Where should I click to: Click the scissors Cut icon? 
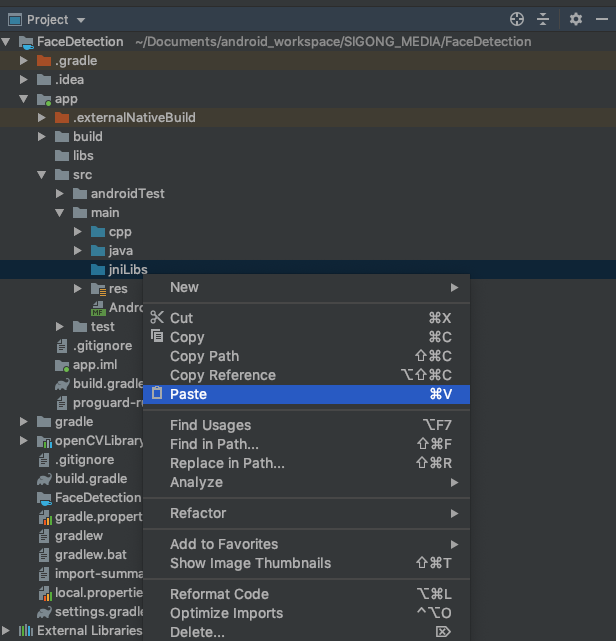[157, 317]
